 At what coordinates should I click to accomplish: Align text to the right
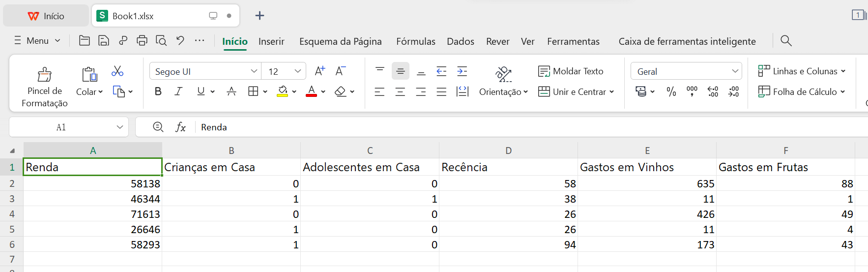(421, 91)
